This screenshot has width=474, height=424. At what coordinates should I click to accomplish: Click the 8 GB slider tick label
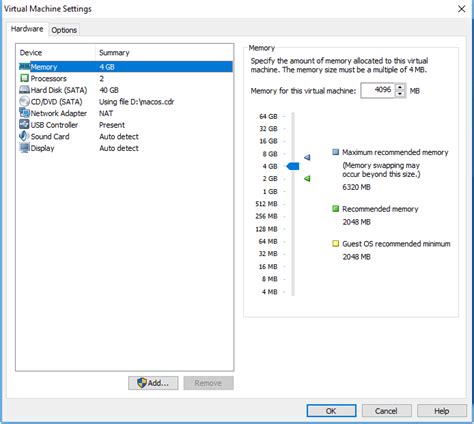pos(270,154)
